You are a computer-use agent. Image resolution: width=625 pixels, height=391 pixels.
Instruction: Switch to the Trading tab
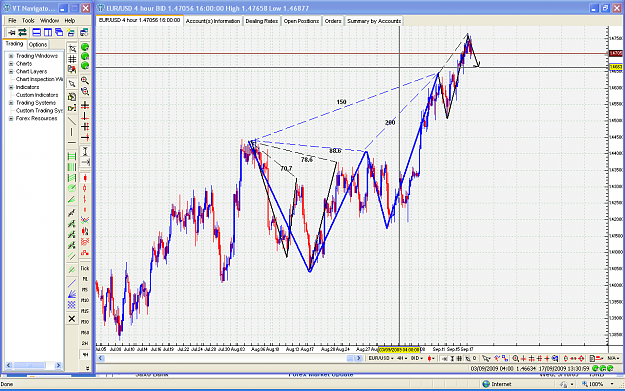click(x=14, y=44)
